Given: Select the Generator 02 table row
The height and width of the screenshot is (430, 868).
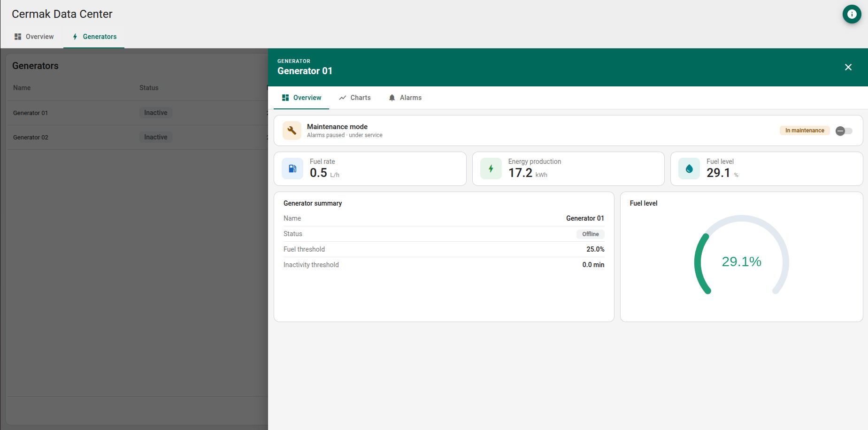Looking at the screenshot, I should coord(137,137).
